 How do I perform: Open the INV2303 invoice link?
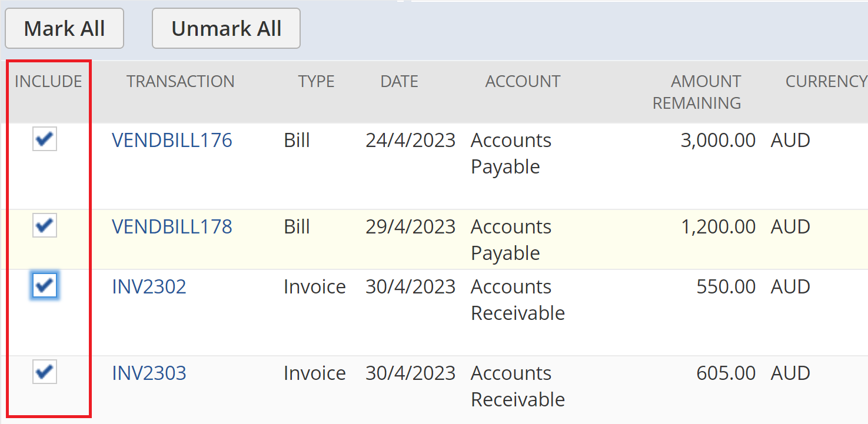tap(149, 373)
